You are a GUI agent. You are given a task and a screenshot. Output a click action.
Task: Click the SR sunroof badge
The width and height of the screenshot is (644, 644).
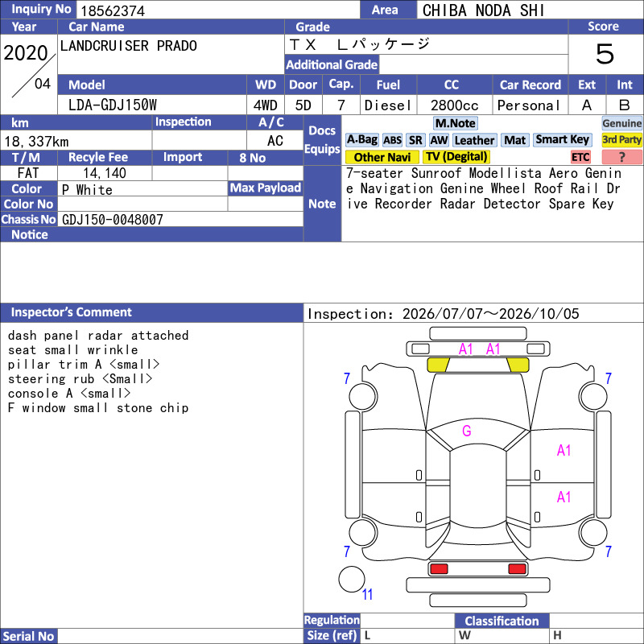point(415,140)
